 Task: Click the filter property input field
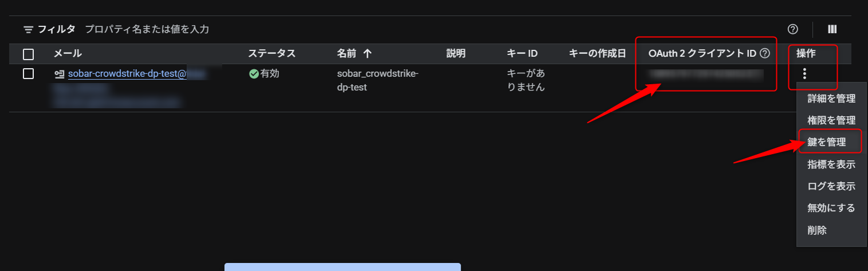(x=147, y=29)
